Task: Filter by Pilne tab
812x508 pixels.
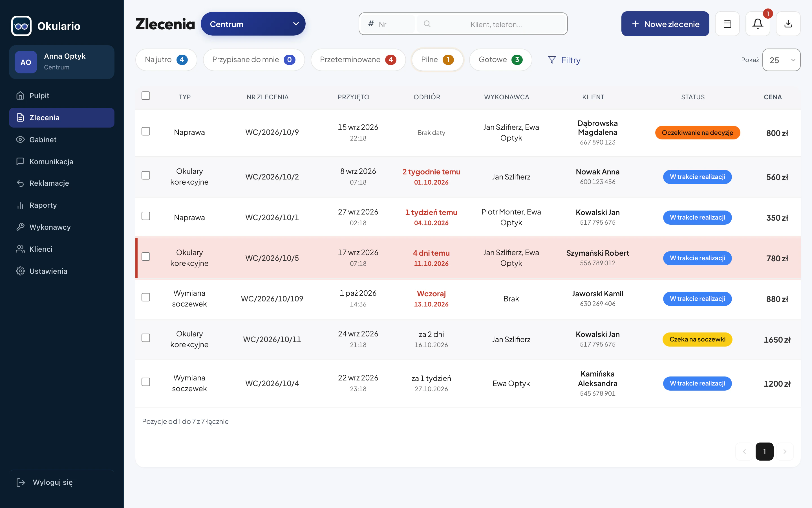Action: click(437, 60)
